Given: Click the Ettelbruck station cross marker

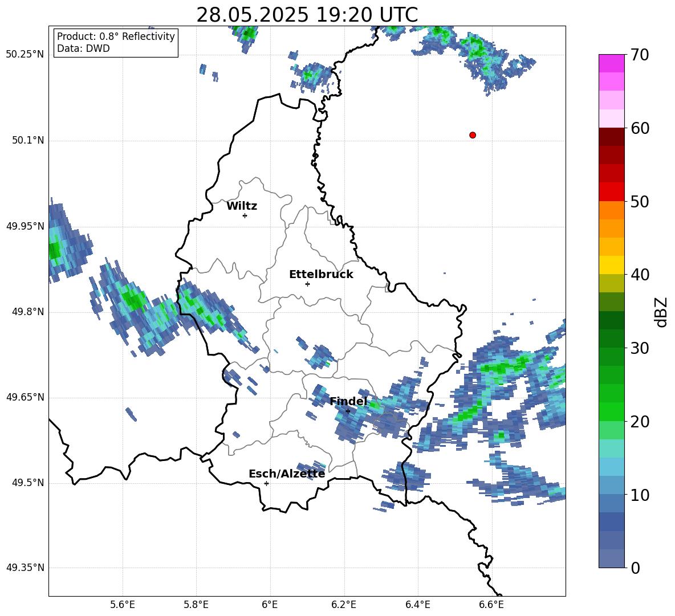Looking at the screenshot, I should (x=307, y=284).
